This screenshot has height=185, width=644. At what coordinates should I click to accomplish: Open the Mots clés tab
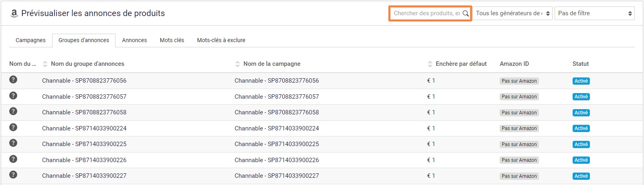172,40
